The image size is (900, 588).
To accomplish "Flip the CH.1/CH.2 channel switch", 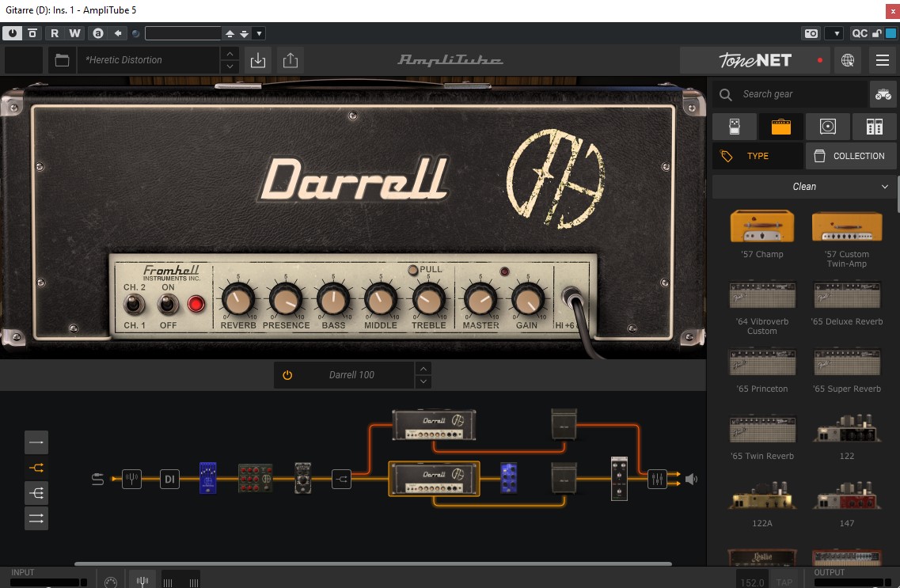I will (x=135, y=304).
